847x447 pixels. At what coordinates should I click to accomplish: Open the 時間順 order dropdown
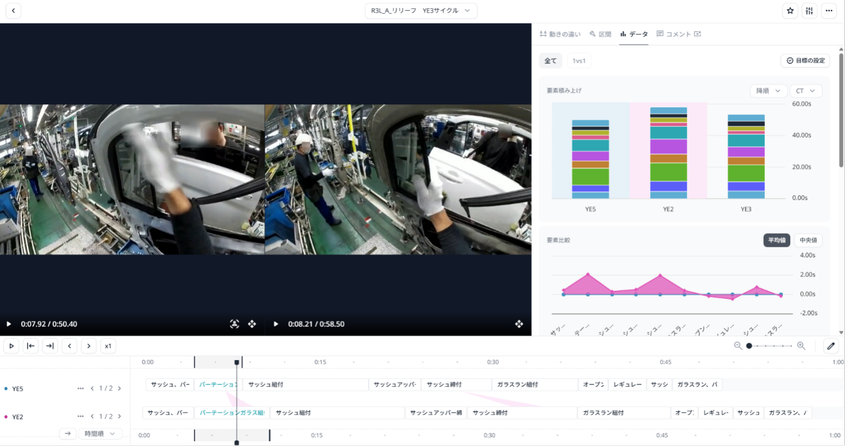(100, 434)
